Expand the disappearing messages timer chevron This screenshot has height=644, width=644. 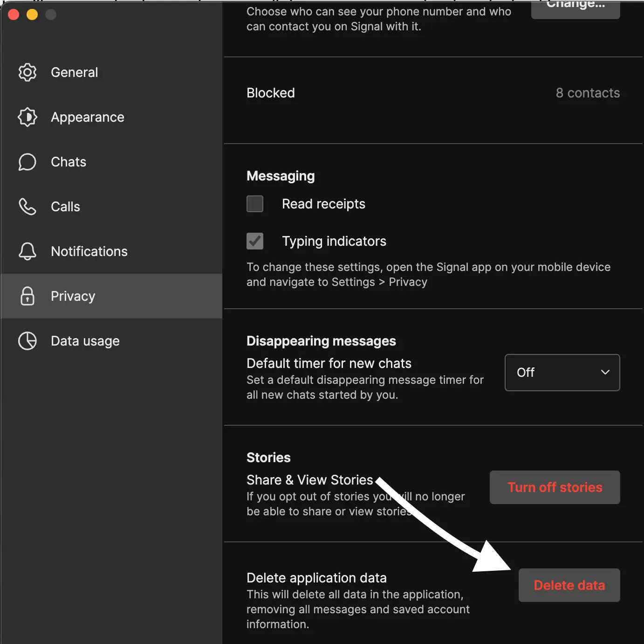pos(605,373)
